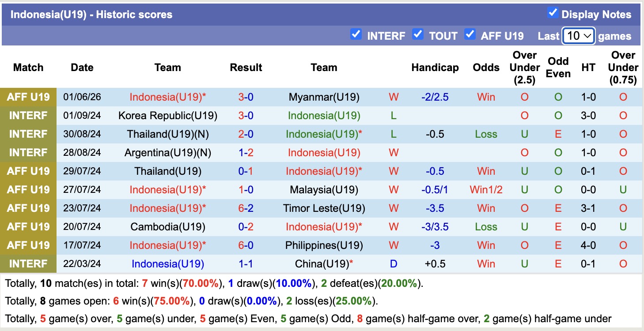Screen dimensions: 644x331
Task: Open the 1-1 result against China
Action: [246, 264]
